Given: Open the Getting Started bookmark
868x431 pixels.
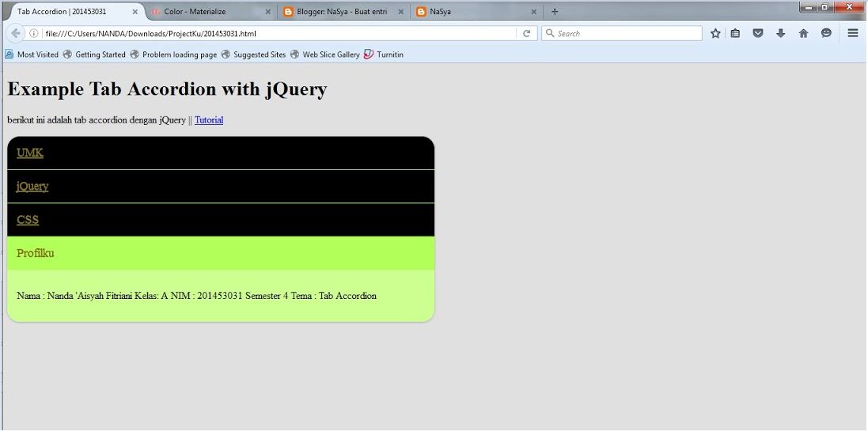Looking at the screenshot, I should pos(94,55).
